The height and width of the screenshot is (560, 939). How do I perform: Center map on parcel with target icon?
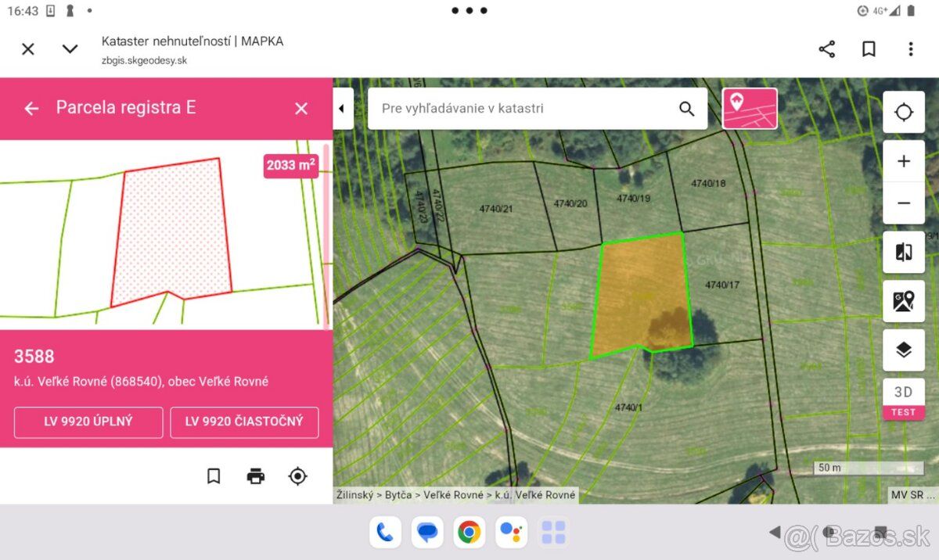coord(297,476)
